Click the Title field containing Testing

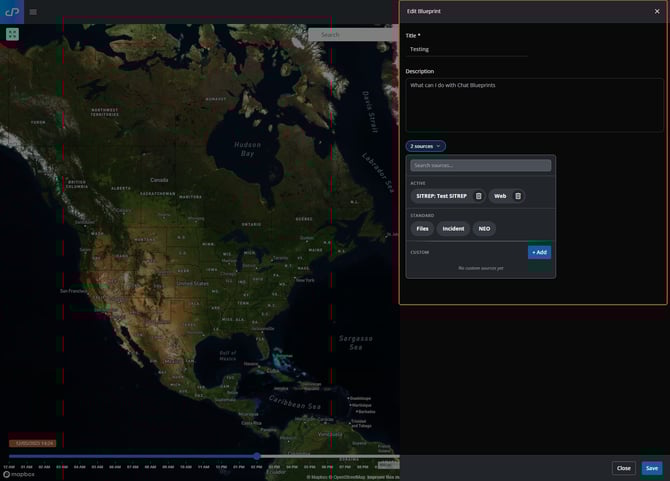466,49
